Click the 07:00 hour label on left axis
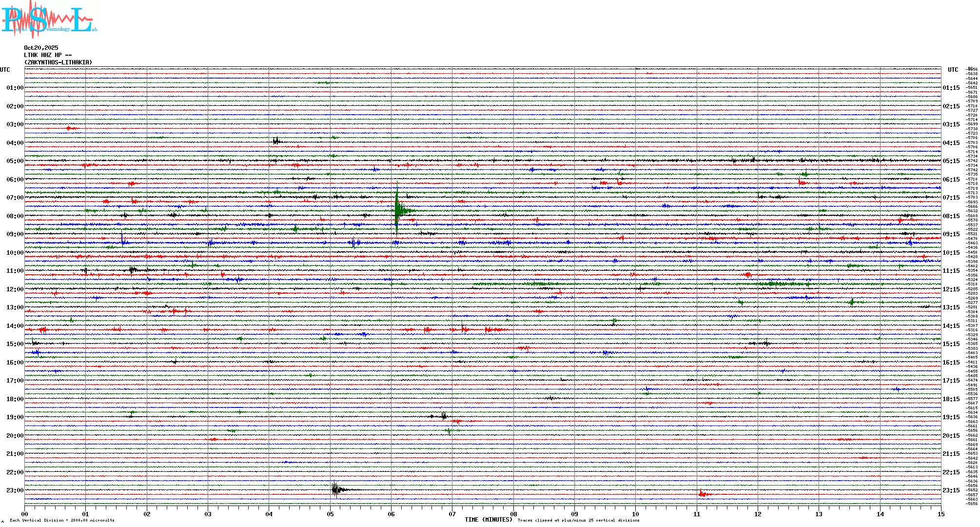The width and height of the screenshot is (980, 527). (15, 198)
